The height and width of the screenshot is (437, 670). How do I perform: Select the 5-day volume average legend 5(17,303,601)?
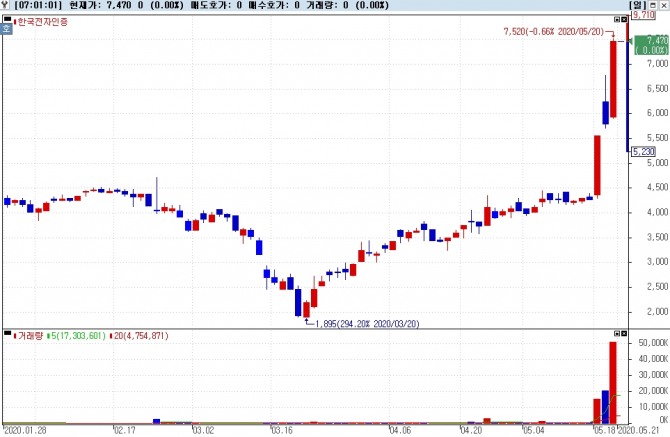[76, 336]
